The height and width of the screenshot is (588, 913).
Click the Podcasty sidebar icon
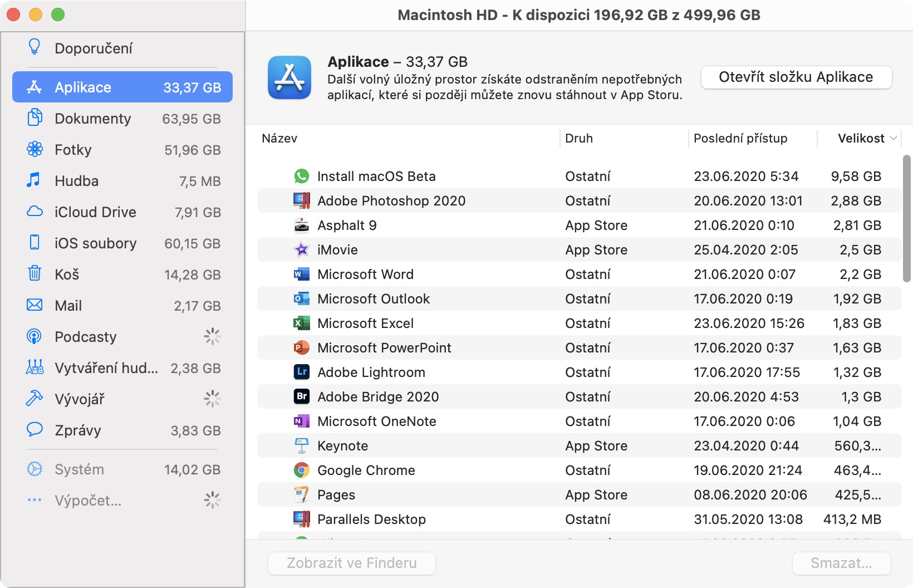35,336
